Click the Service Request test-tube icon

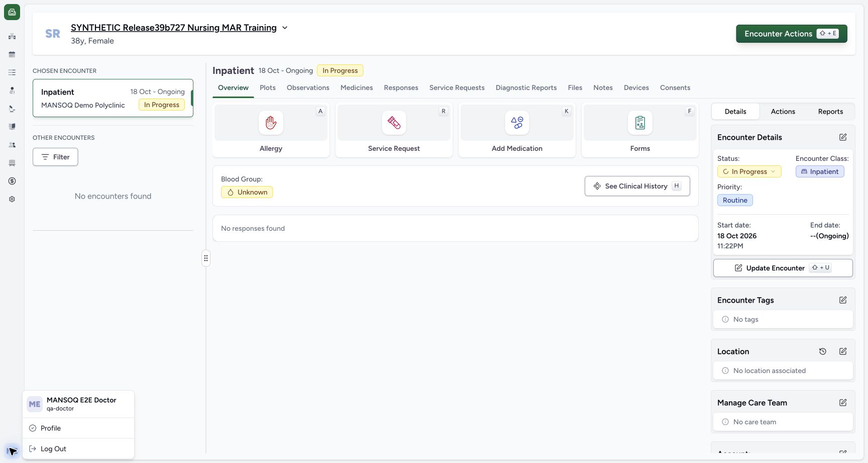[x=394, y=123]
